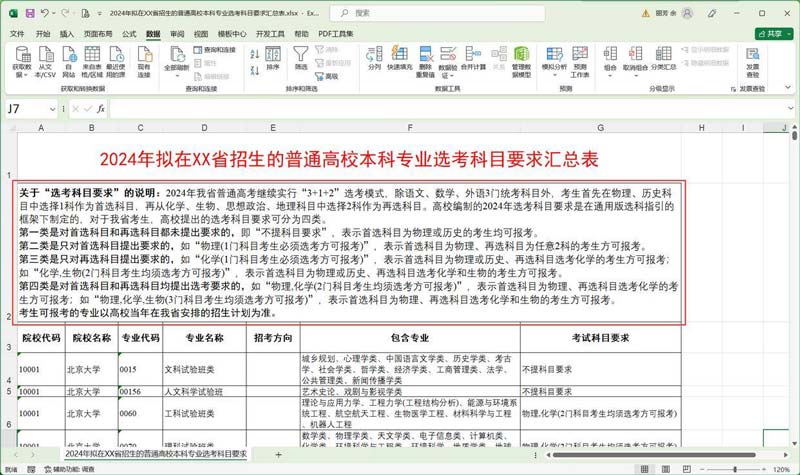This screenshot has height=475, width=800.
Task: Expand the formula bar chevron
Action: [x=790, y=108]
